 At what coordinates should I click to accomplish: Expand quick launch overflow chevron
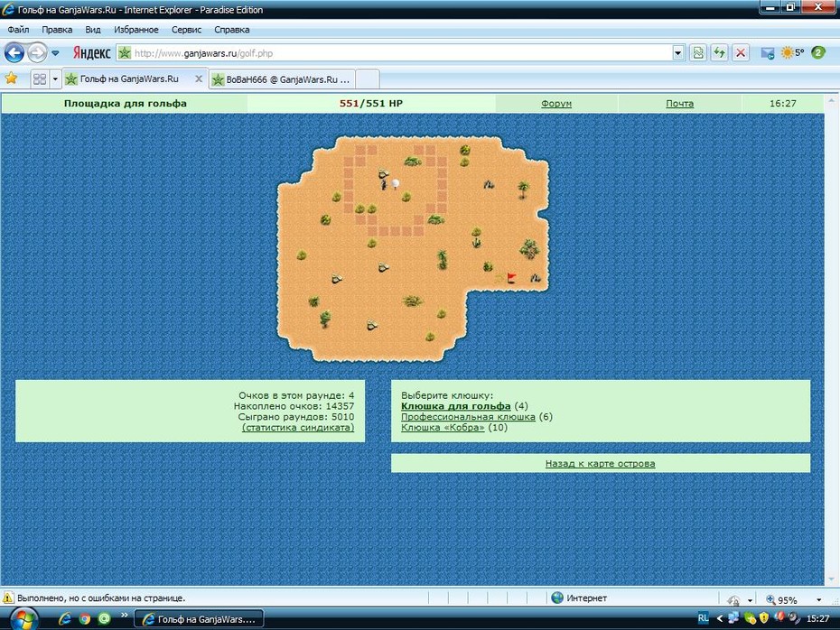tap(125, 615)
